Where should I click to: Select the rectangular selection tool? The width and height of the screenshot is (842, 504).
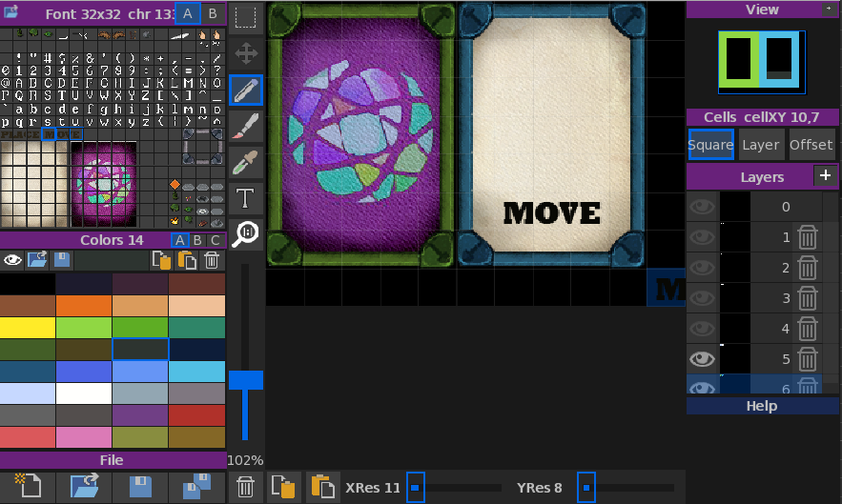[x=246, y=17]
